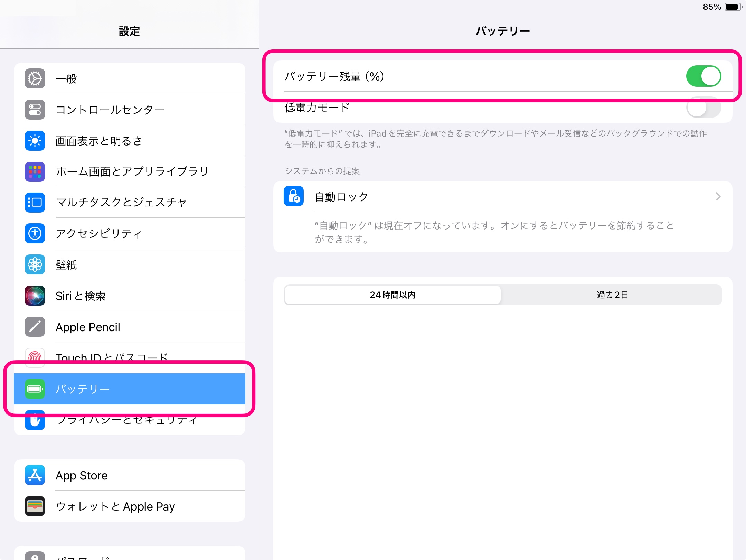Tap the Siriと検索 icon
Image resolution: width=746 pixels, height=560 pixels.
coord(35,296)
